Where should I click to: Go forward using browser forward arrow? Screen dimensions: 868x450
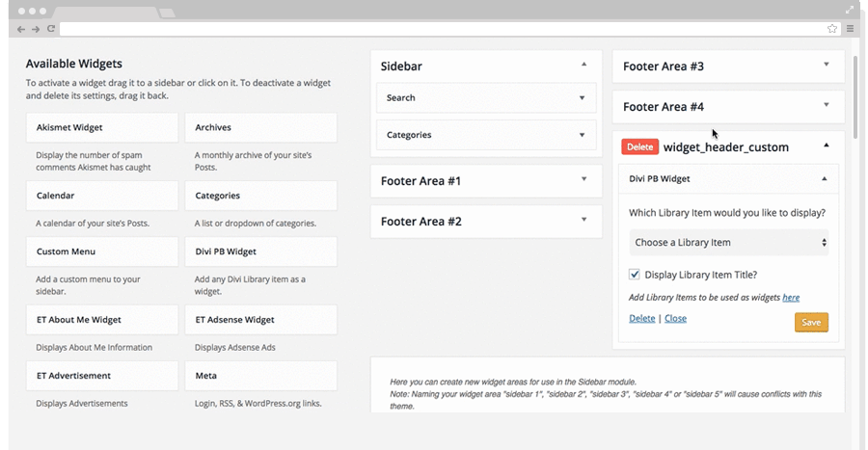click(36, 29)
